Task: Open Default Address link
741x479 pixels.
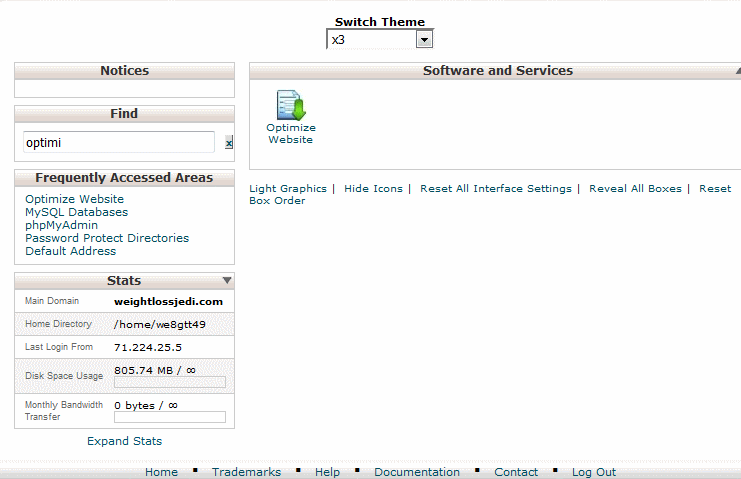Action: tap(70, 251)
